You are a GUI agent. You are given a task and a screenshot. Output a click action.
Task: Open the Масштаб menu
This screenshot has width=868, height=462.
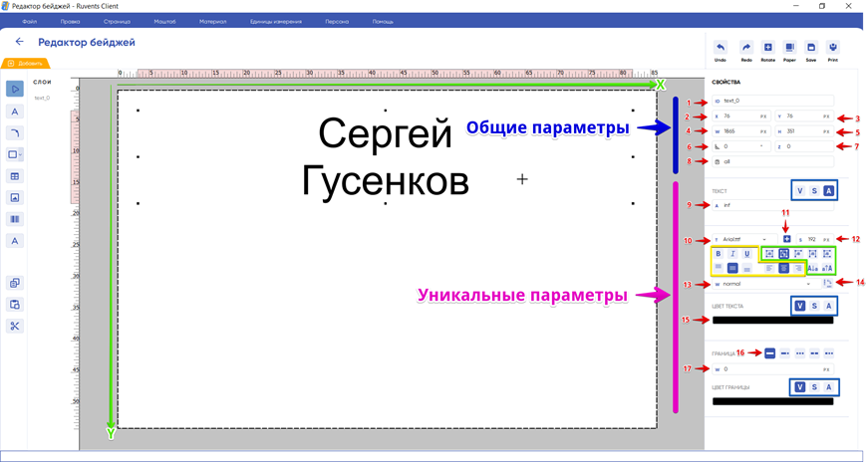click(165, 22)
